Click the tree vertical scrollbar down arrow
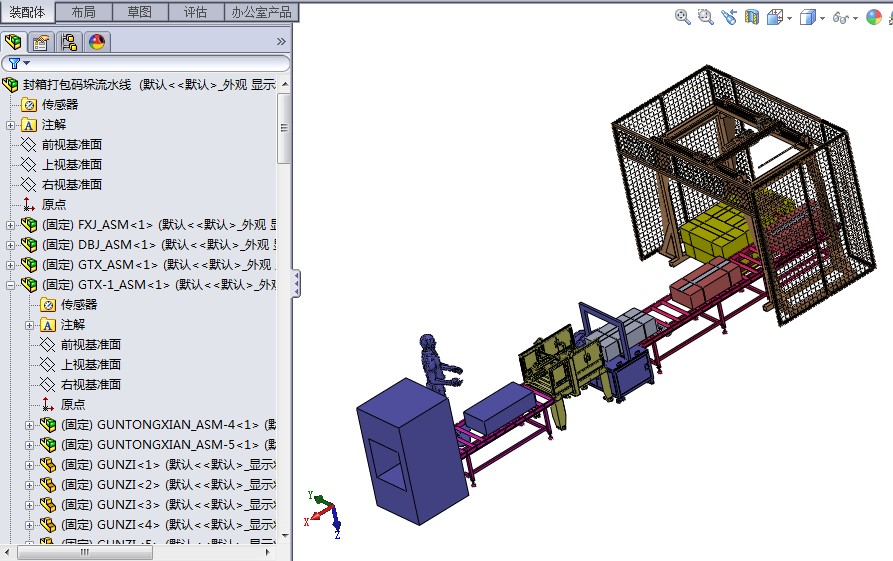The image size is (893, 561). 284,535
